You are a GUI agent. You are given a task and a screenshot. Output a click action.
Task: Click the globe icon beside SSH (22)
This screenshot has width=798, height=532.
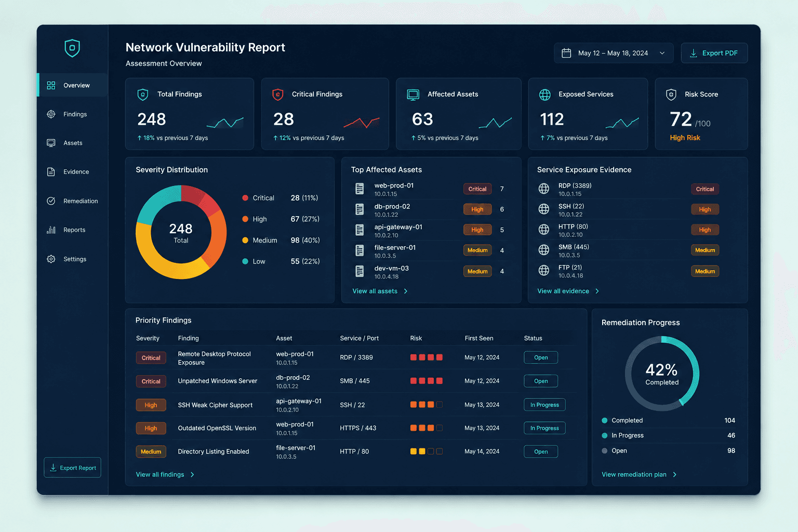[544, 209]
